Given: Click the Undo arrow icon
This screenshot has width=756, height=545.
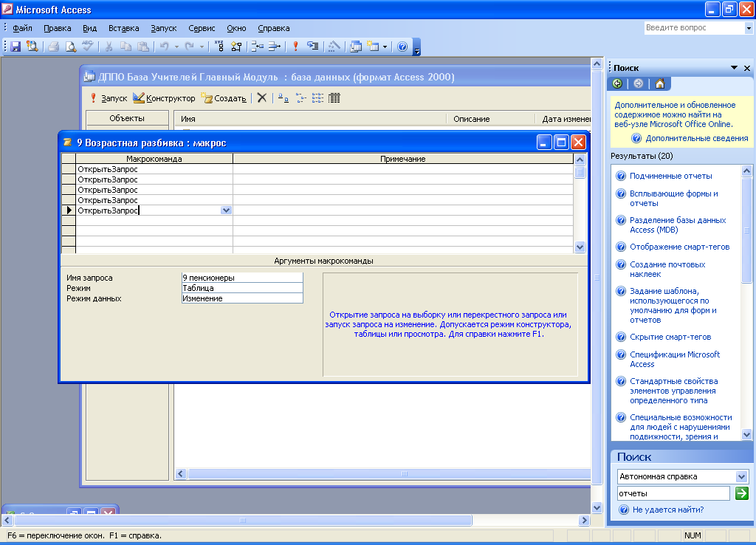Looking at the screenshot, I should point(165,47).
